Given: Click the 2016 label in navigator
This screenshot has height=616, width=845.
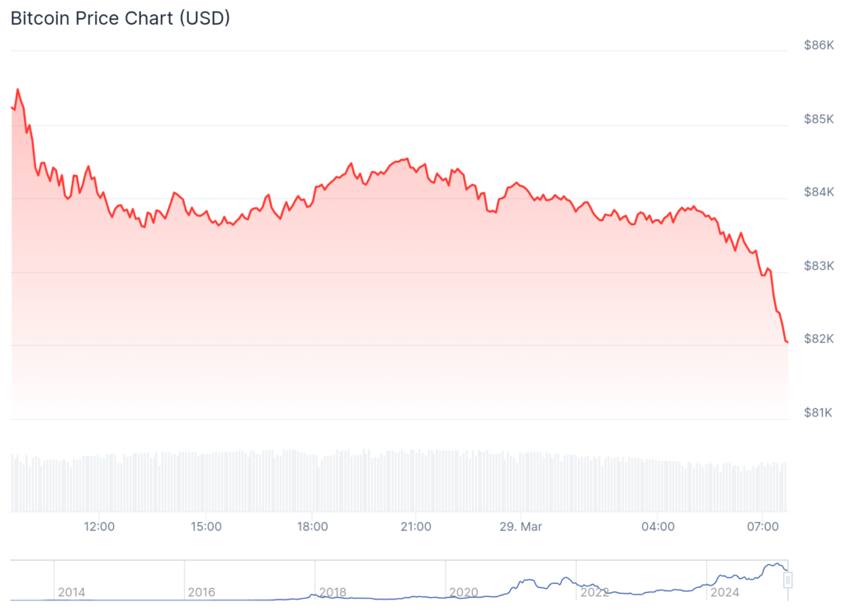Looking at the screenshot, I should click(201, 592).
